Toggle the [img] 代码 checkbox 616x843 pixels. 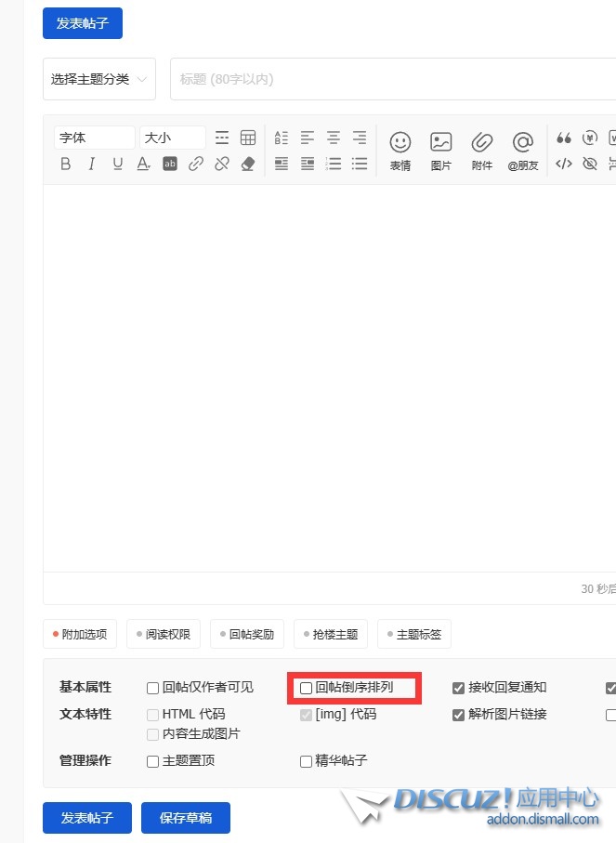click(x=306, y=715)
